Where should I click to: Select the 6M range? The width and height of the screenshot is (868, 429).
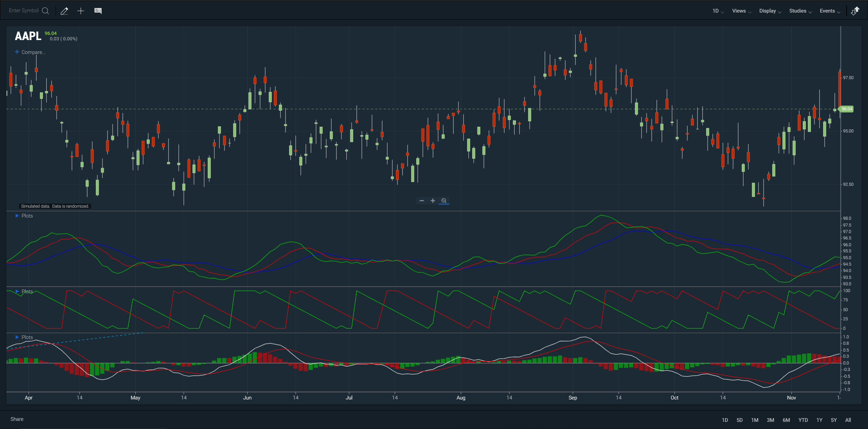coord(786,420)
